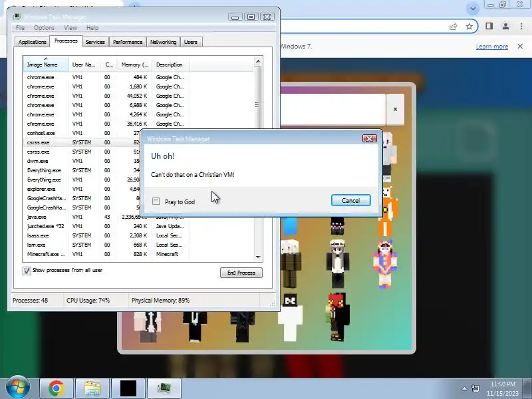The height and width of the screenshot is (399, 532).
Task: Close the skin popup with its X
Action: click(x=395, y=109)
